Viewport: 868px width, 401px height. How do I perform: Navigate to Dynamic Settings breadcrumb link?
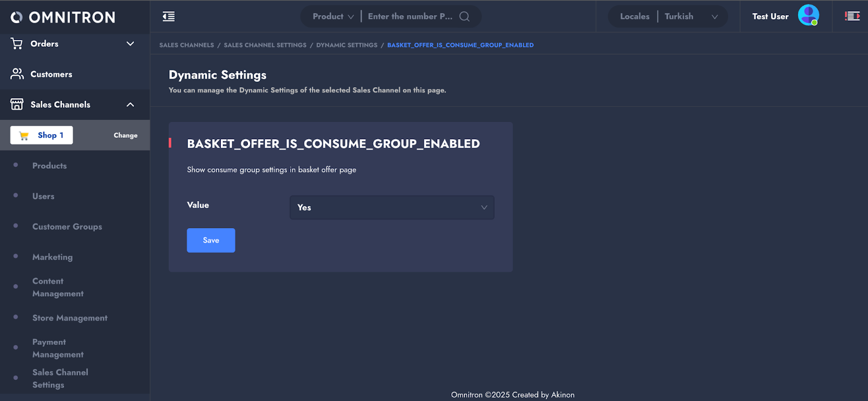point(347,45)
